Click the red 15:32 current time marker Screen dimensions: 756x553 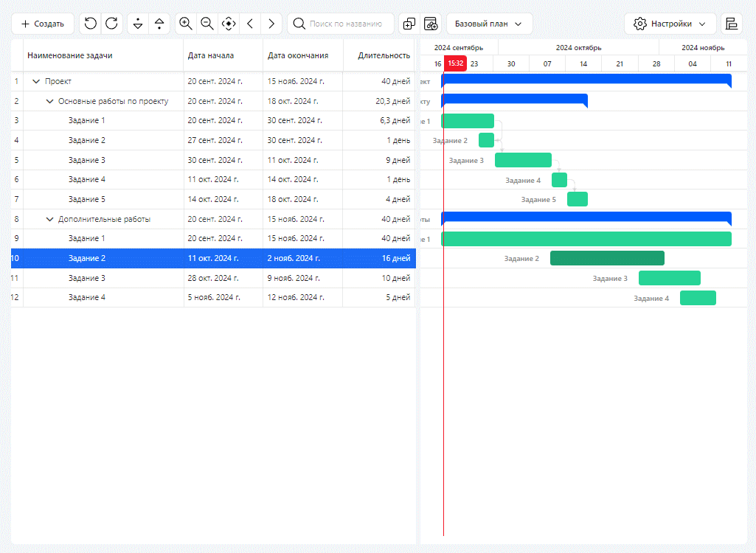pyautogui.click(x=455, y=63)
